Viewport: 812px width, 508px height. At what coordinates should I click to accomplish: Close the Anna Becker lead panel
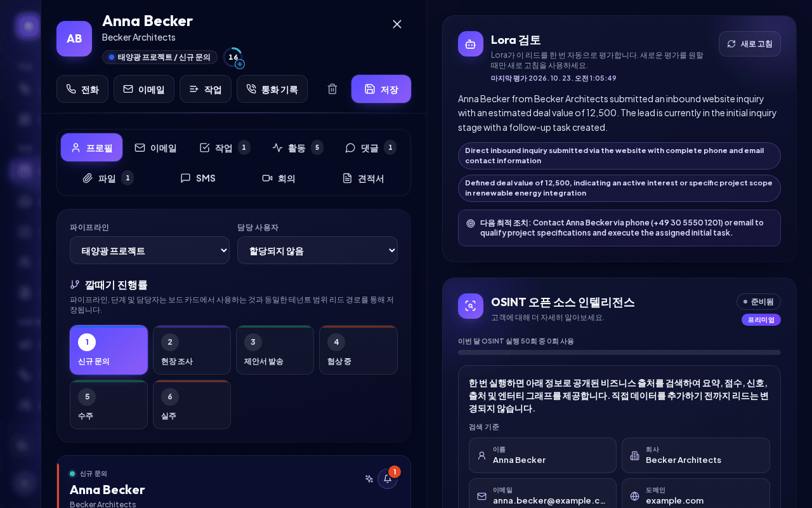397,24
